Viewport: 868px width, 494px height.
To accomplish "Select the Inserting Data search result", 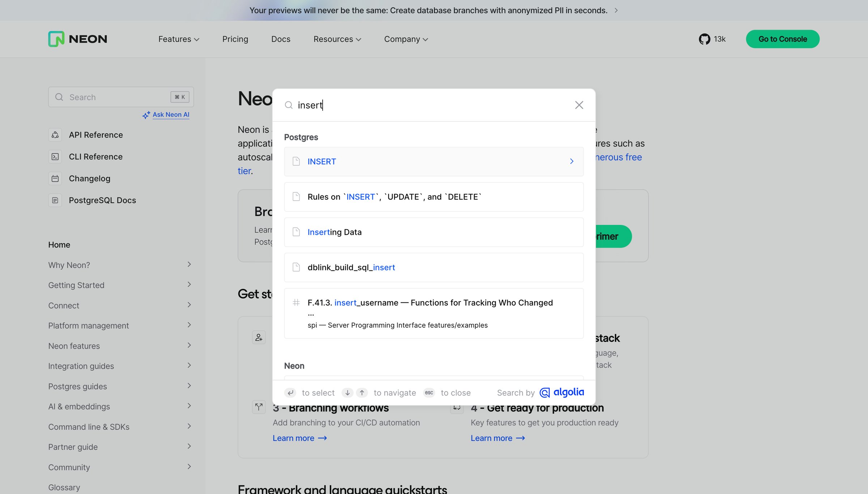I will (434, 232).
